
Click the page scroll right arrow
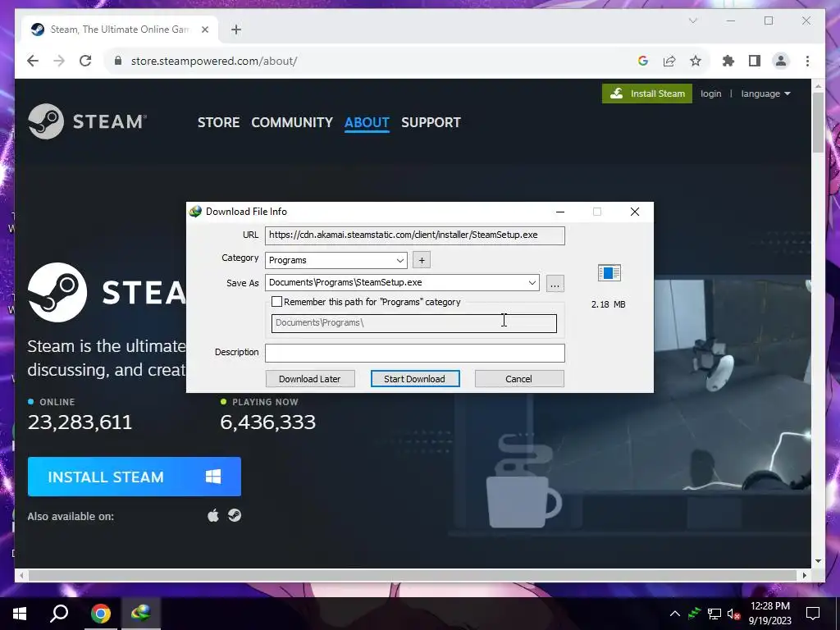tap(805, 575)
